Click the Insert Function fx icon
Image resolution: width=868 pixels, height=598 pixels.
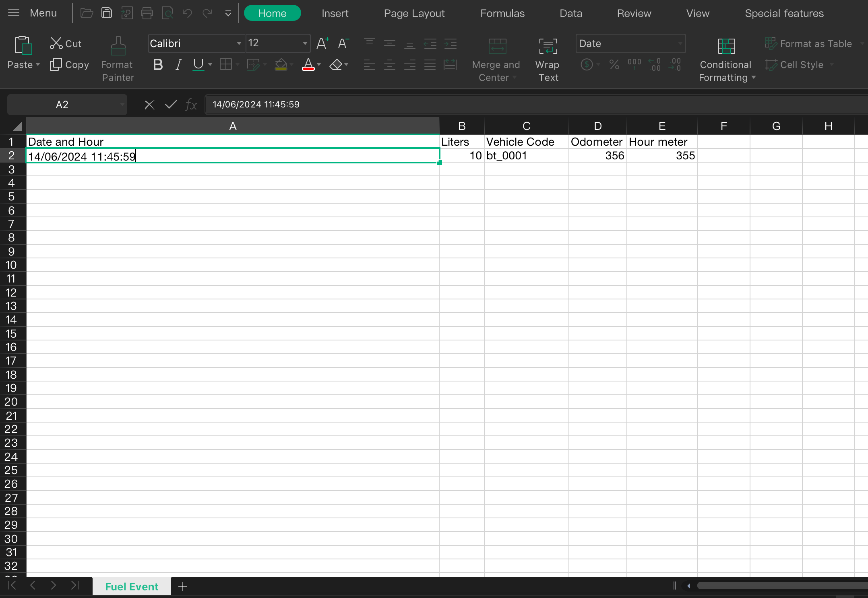(x=191, y=105)
